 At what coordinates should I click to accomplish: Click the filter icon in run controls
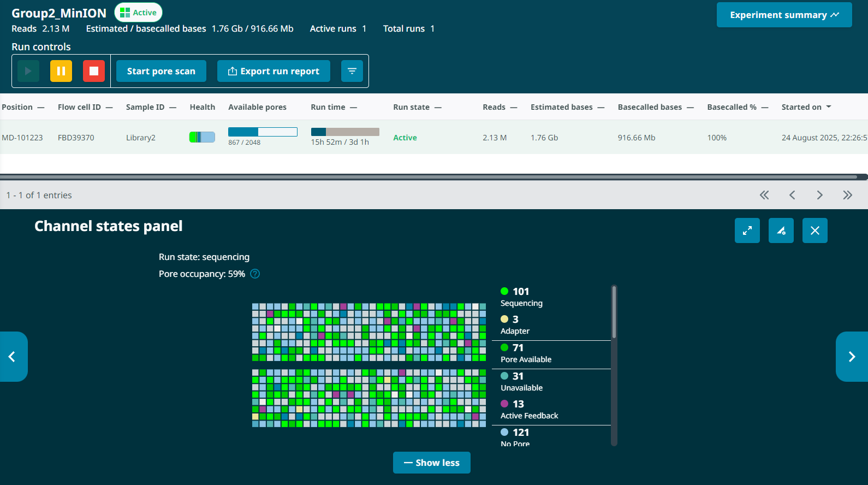[x=352, y=71]
